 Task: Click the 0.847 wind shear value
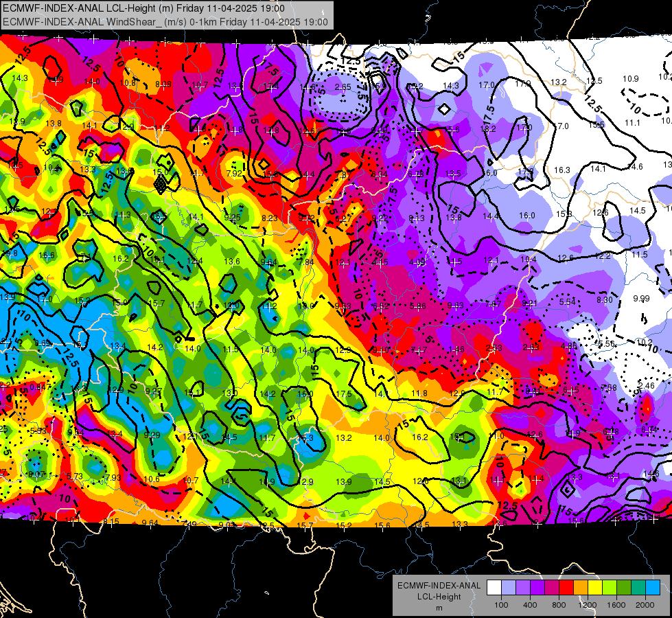pyautogui.click(x=41, y=387)
